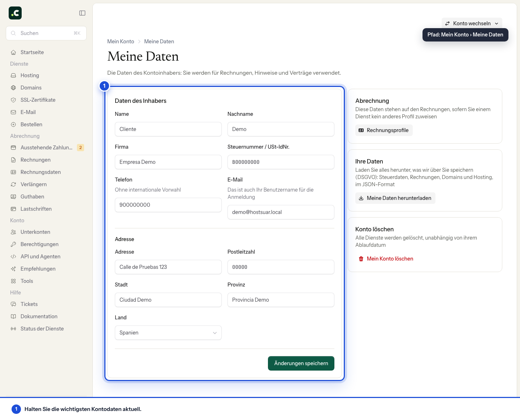Image resolution: width=520 pixels, height=420 pixels.
Task: Open the Konto wechseln dropdown
Action: coord(472,23)
